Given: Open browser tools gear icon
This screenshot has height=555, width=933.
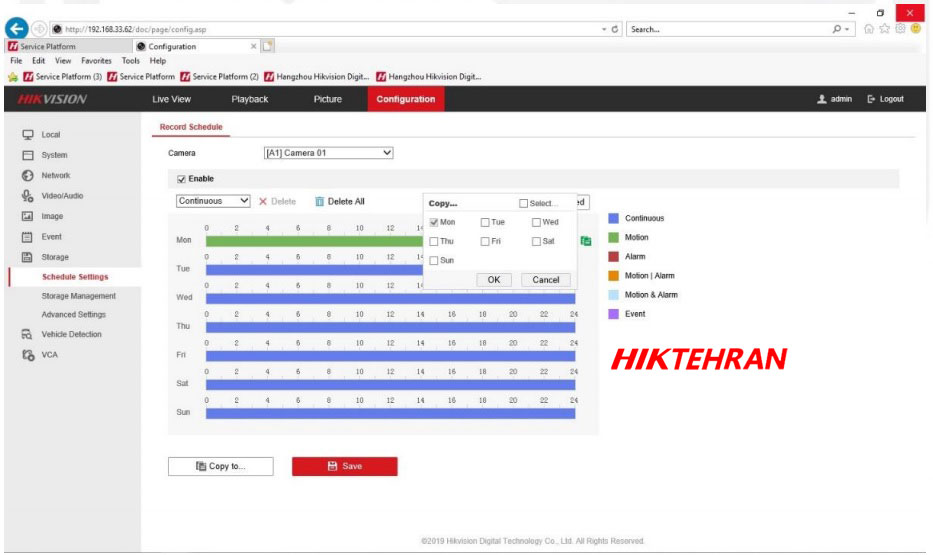Looking at the screenshot, I should (x=900, y=29).
